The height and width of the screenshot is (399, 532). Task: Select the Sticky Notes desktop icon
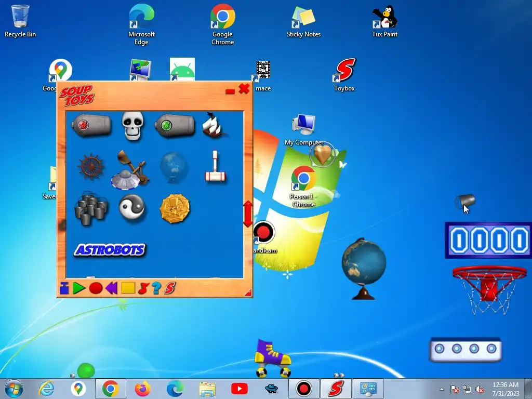303,21
